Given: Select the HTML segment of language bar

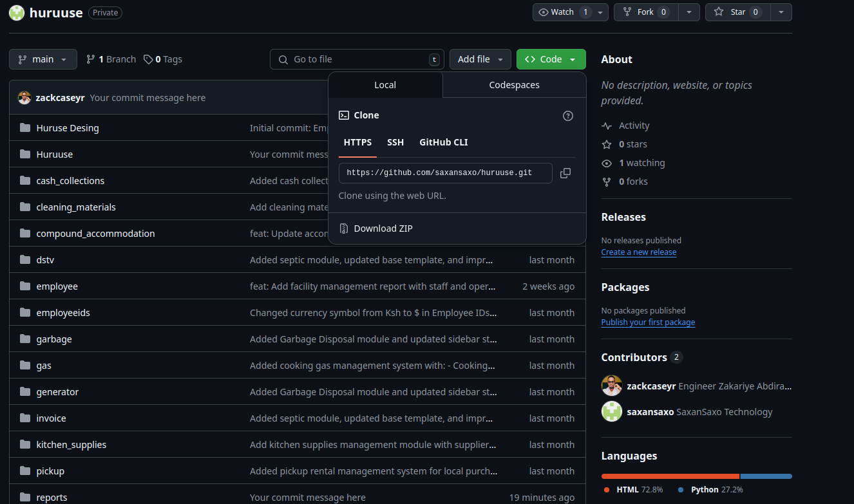Looking at the screenshot, I should coord(670,476).
